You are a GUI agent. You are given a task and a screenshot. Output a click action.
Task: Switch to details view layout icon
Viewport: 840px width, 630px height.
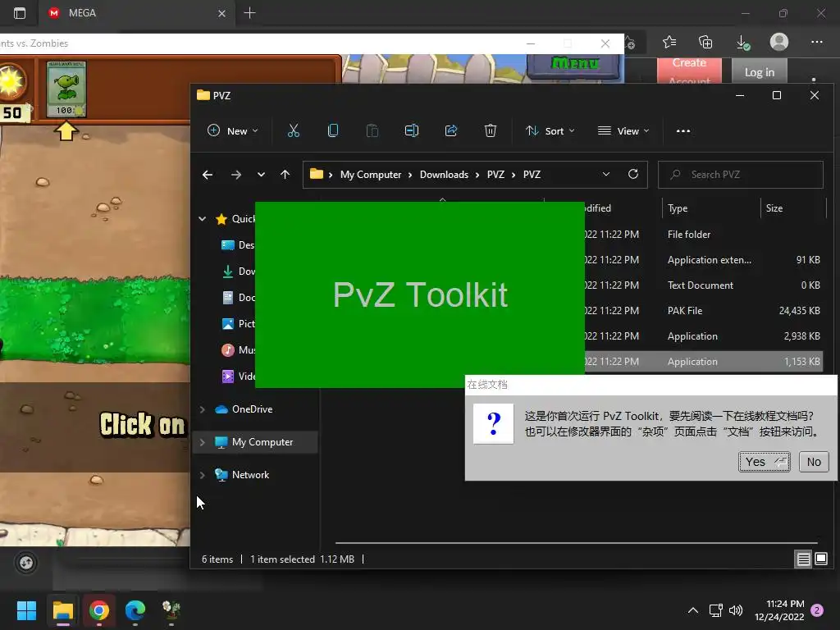point(804,559)
